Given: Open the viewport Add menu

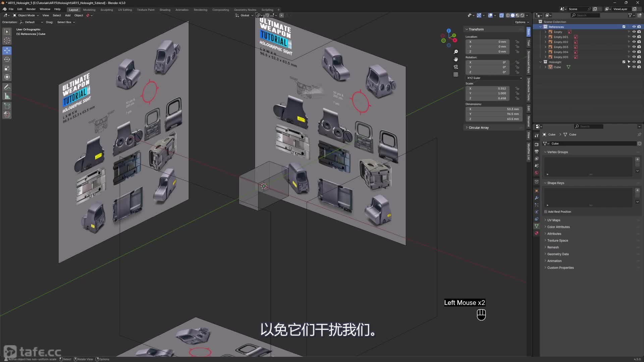Looking at the screenshot, I should [x=68, y=15].
